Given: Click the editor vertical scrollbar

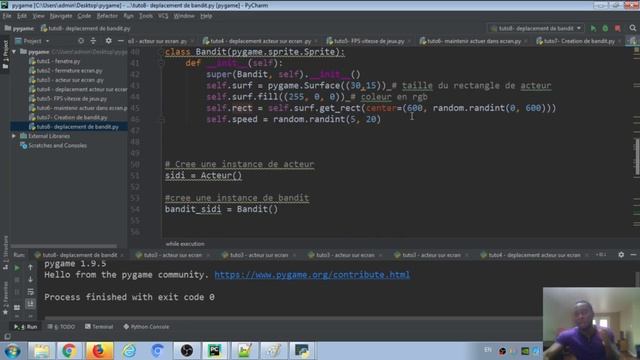Looking at the screenshot, I should (x=637, y=157).
